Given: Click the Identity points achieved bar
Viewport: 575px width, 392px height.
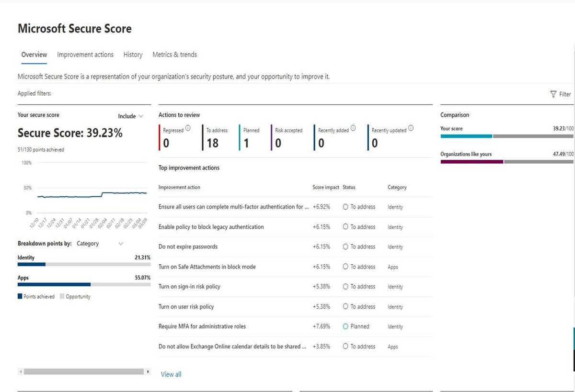Looking at the screenshot, I should click(x=32, y=264).
